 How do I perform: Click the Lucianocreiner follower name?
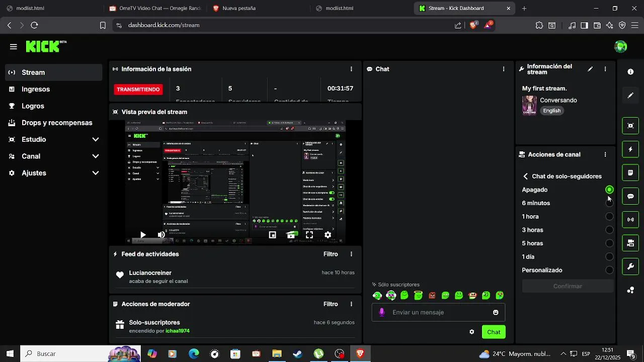pos(150,273)
